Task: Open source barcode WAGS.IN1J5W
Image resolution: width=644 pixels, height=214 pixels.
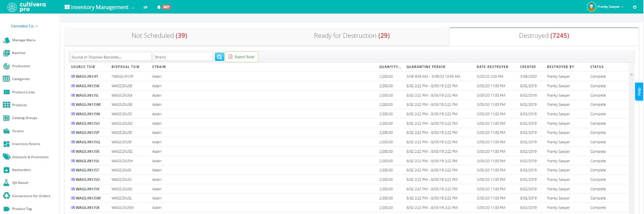Action: click(x=88, y=198)
